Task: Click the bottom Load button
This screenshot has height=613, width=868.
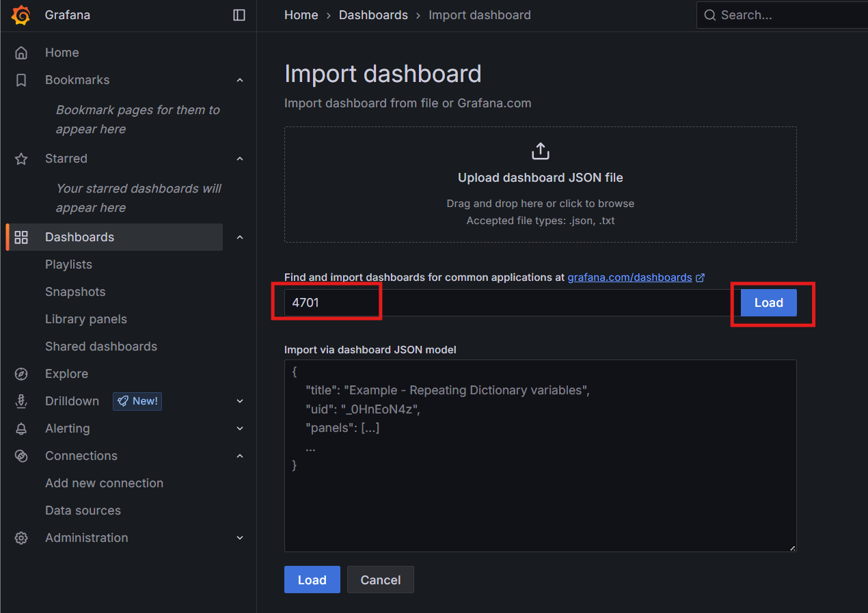Action: pyautogui.click(x=312, y=580)
